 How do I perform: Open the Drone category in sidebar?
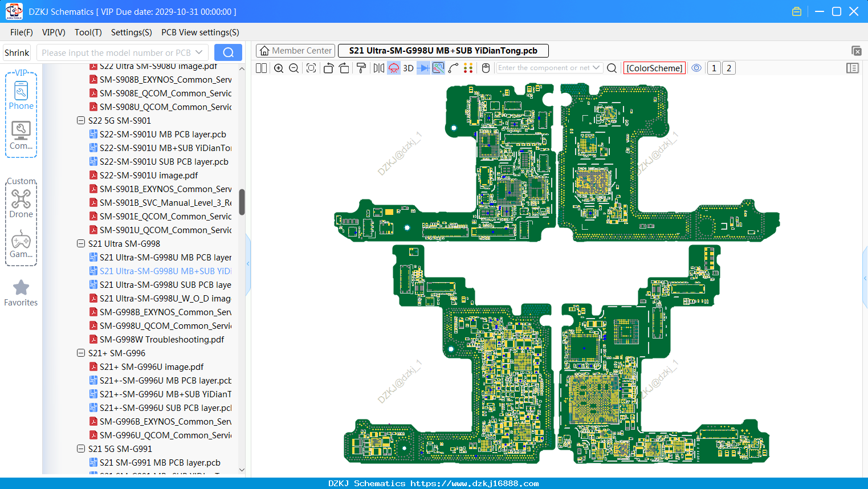(21, 203)
